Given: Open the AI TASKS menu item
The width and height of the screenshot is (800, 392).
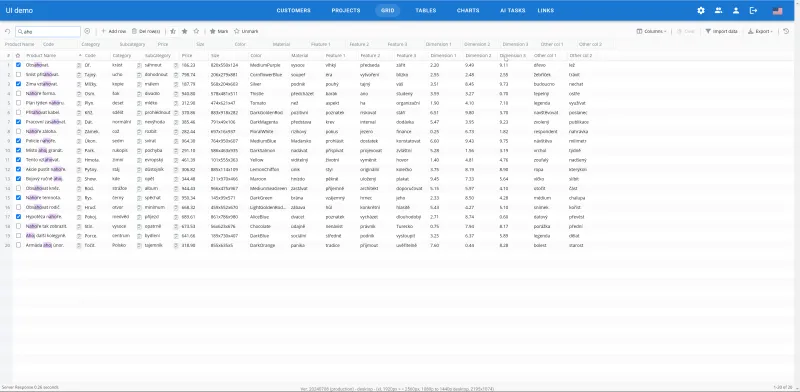Looking at the screenshot, I should point(513,10).
